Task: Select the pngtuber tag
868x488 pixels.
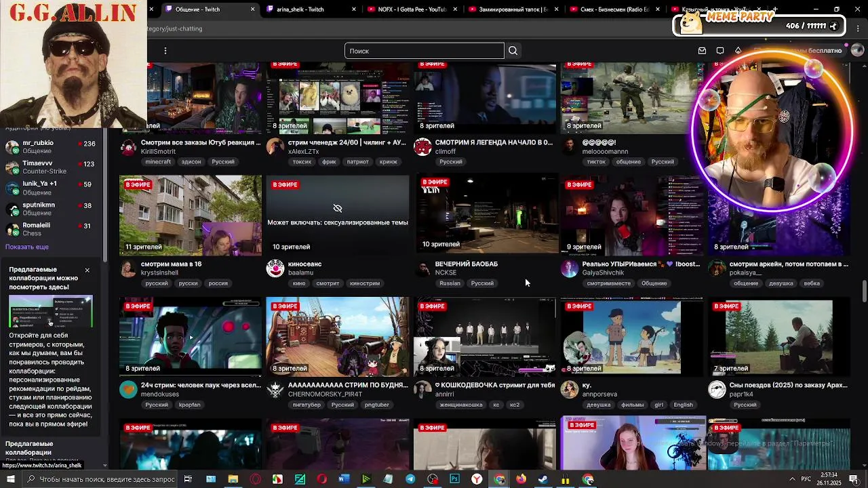Action: (377, 405)
